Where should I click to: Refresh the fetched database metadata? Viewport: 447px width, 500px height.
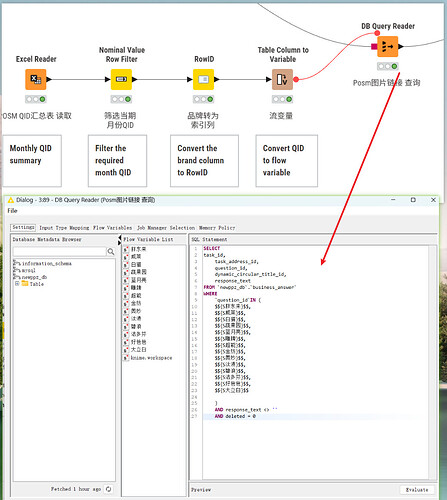108,489
